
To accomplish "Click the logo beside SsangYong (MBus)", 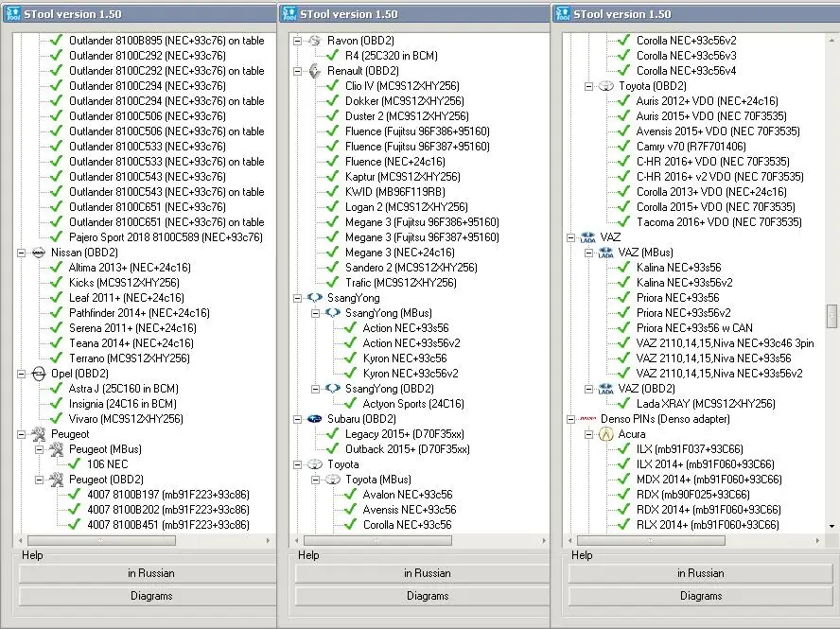I will tap(333, 313).
